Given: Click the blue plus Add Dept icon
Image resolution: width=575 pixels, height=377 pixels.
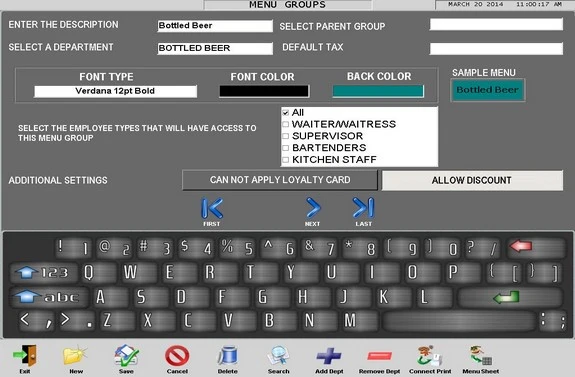Looking at the screenshot, I should 329,356.
